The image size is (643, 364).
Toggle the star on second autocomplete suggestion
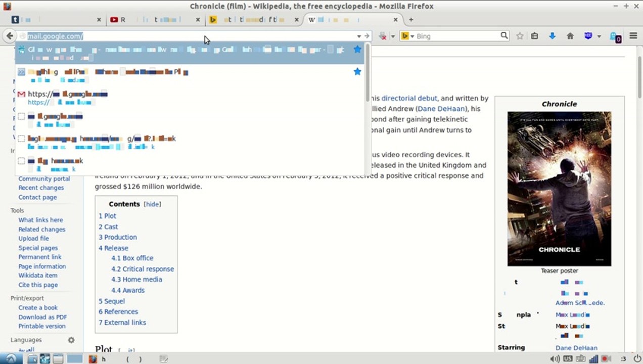357,71
